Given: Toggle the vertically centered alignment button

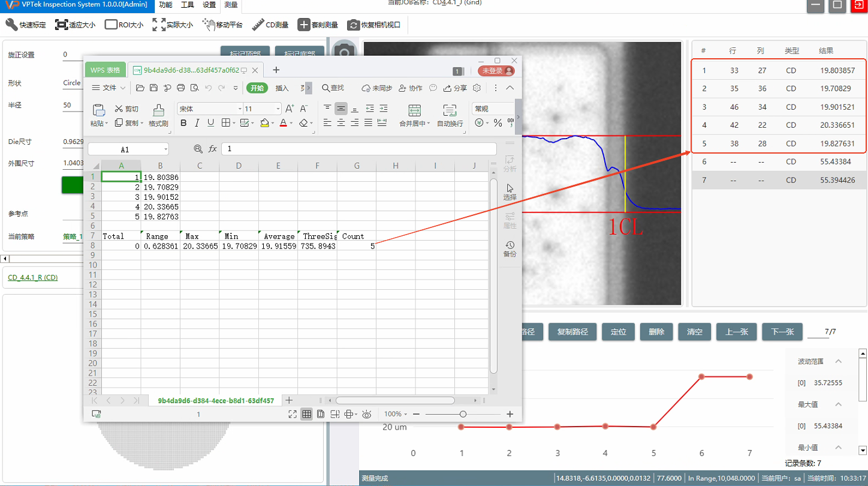Looking at the screenshot, I should coord(341,109).
